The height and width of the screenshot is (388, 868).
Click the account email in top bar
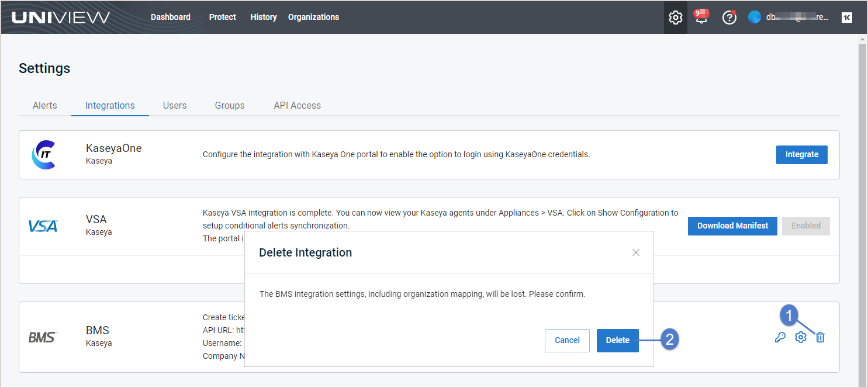tap(798, 17)
